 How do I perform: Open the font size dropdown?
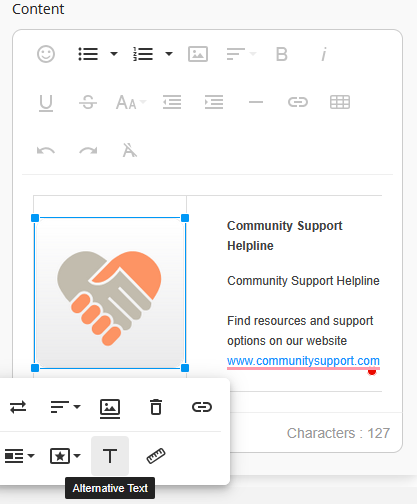tap(131, 102)
